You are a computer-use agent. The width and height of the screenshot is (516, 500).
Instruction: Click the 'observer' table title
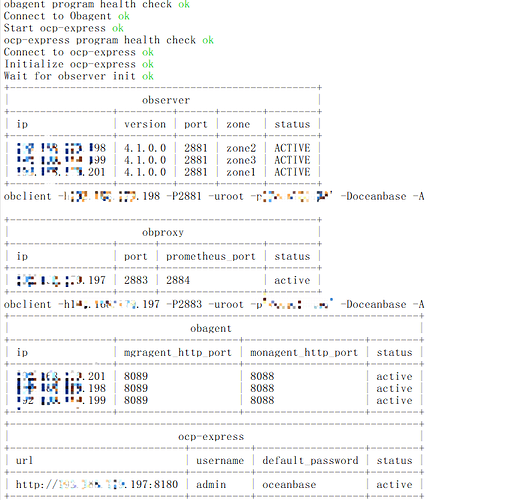tap(166, 100)
